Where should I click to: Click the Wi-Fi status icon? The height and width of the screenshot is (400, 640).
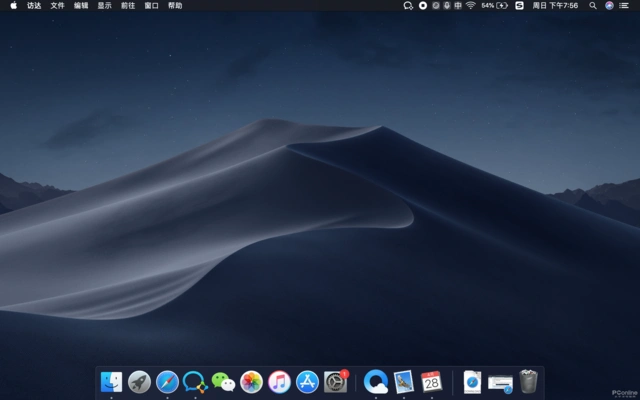point(470,5)
